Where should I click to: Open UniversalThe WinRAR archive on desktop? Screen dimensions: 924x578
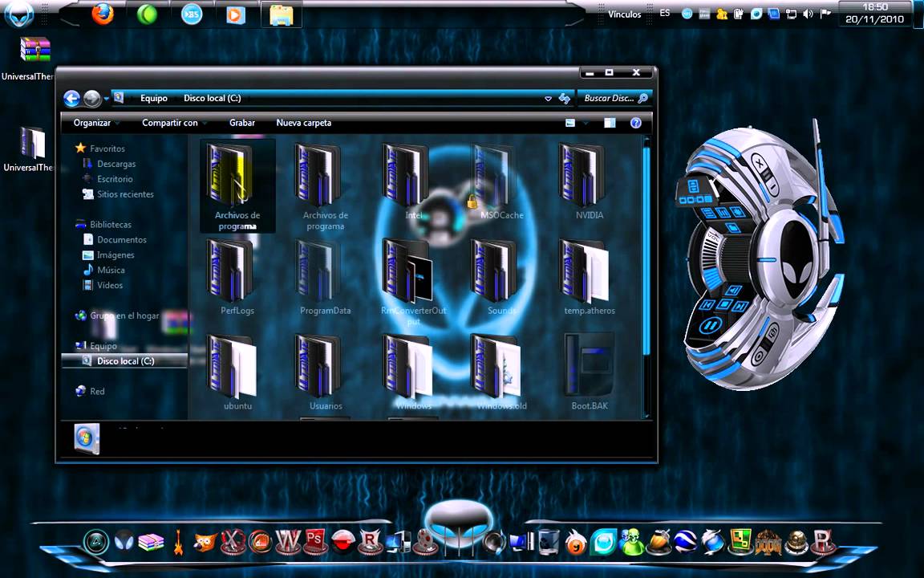[x=34, y=59]
